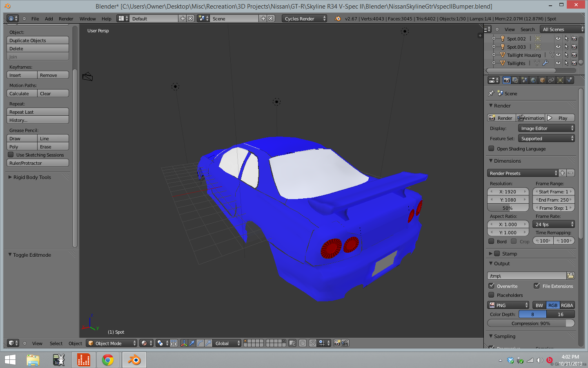
Task: Click the browse output folder icon
Action: [570, 276]
